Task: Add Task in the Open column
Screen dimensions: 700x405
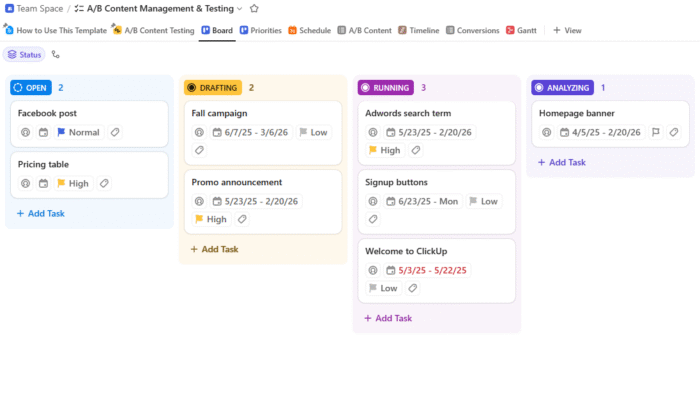Action: (x=41, y=213)
